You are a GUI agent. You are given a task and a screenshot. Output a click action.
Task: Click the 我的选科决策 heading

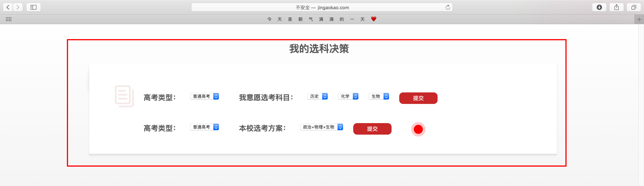[x=319, y=49]
